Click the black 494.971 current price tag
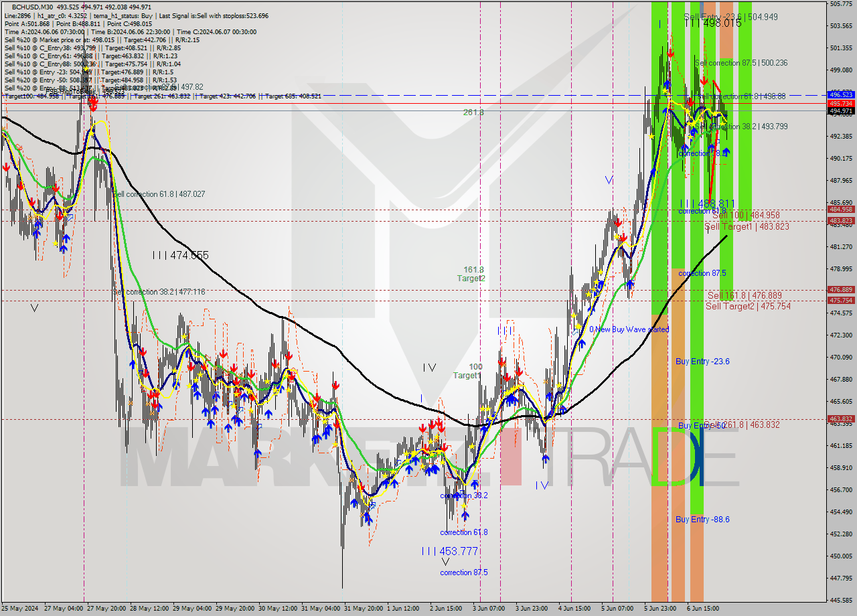The image size is (857, 616). [841, 111]
